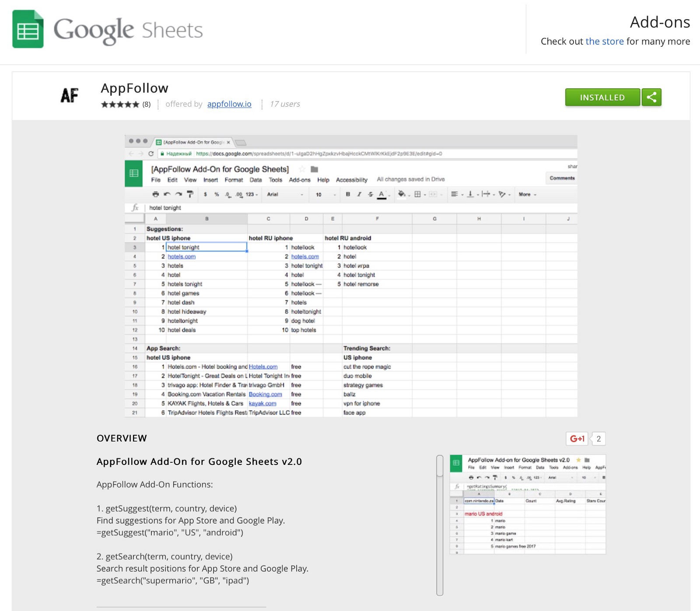Click the G+1 button
The image size is (700, 611).
577,439
